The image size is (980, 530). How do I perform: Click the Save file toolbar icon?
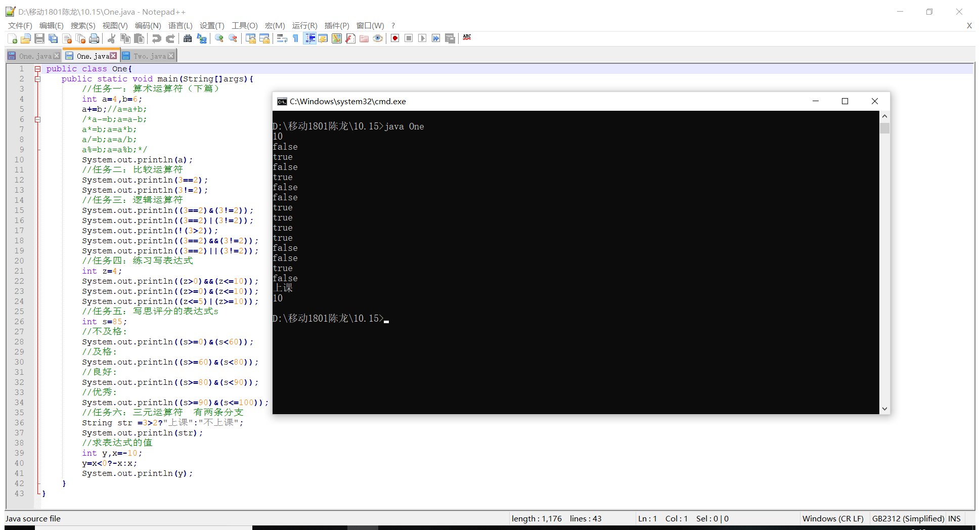pos(39,38)
